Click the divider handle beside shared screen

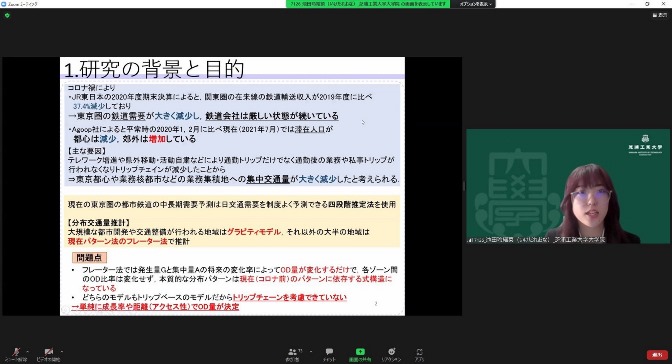(x=464, y=186)
